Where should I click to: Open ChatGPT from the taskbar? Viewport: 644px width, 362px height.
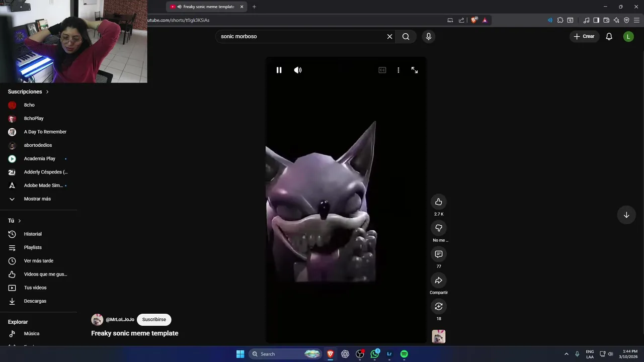[x=345, y=354]
